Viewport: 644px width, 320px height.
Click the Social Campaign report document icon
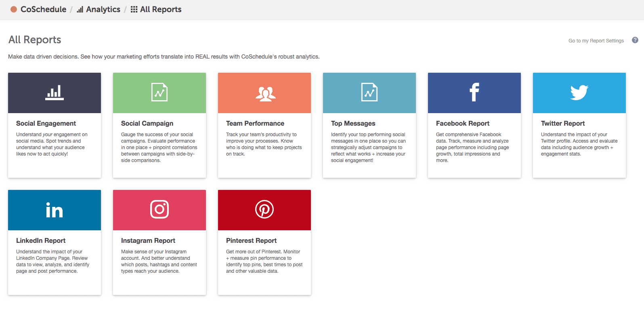(x=159, y=92)
